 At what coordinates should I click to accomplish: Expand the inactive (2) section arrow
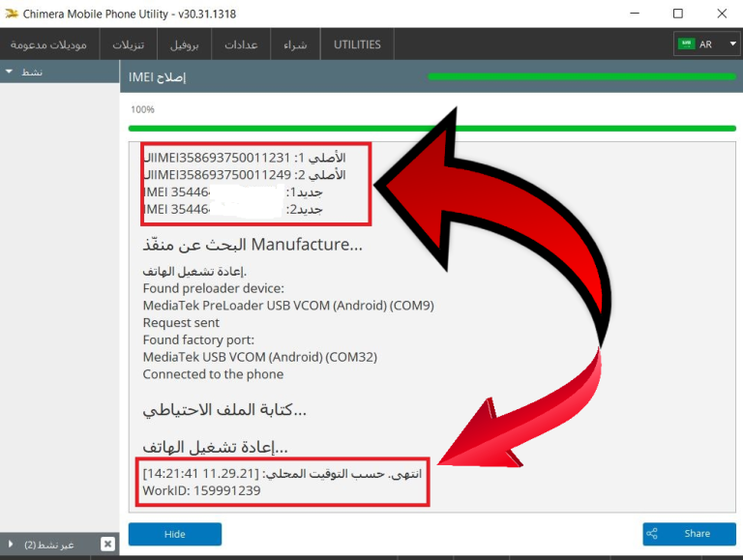[x=11, y=544]
